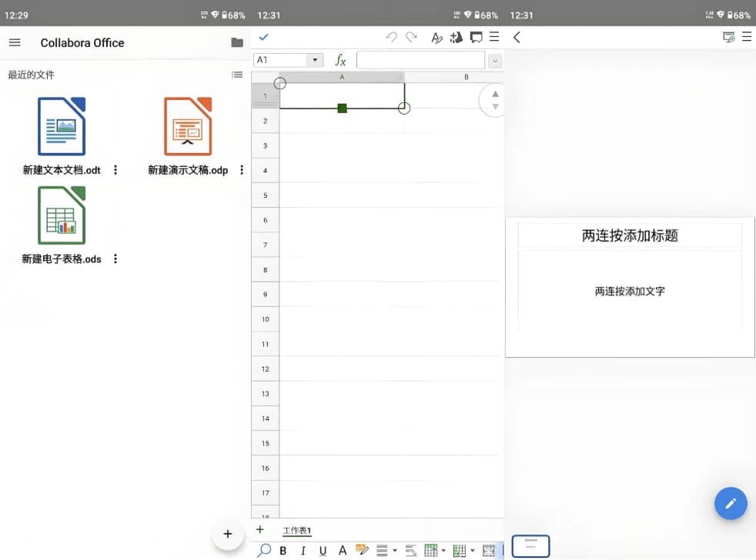Click the orange edit pencil floating button
756x560 pixels.
(730, 504)
